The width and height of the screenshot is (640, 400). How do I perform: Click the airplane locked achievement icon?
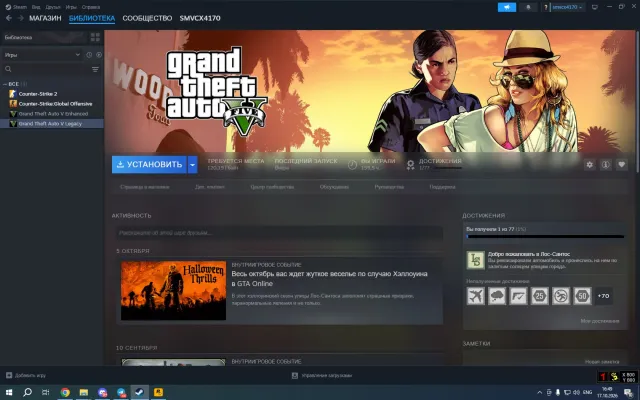[x=476, y=296]
